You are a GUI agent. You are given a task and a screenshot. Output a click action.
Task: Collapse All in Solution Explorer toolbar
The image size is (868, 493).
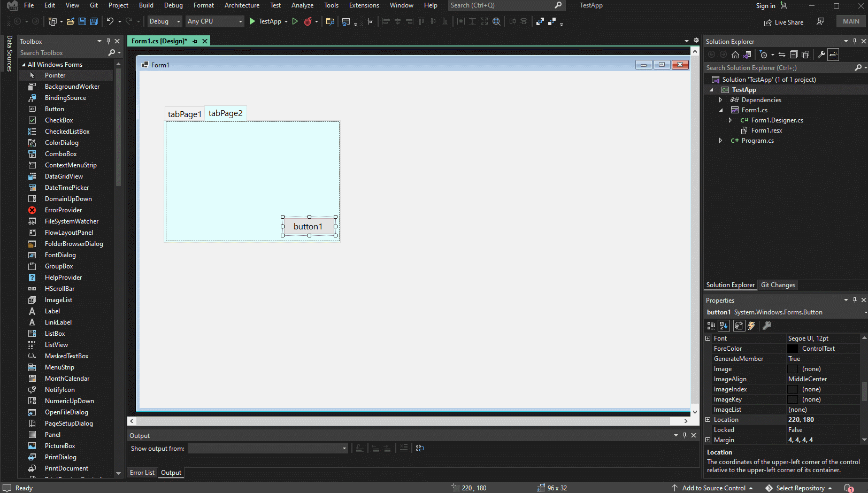(x=794, y=54)
